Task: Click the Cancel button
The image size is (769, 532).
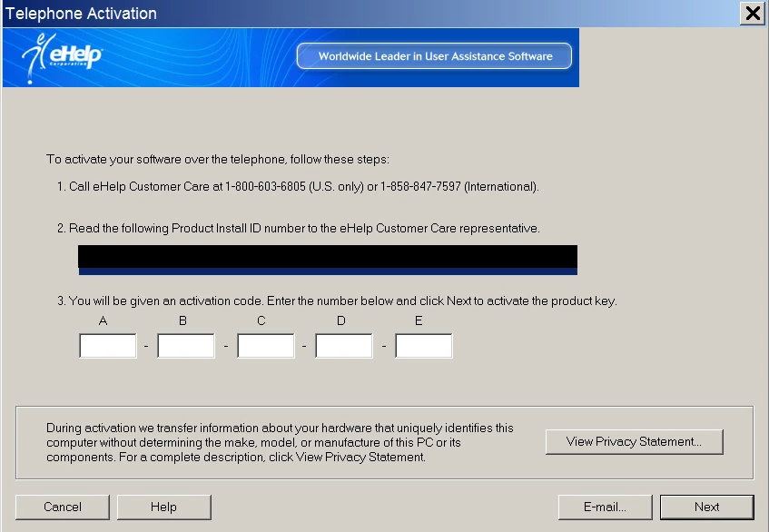Action: (63, 507)
